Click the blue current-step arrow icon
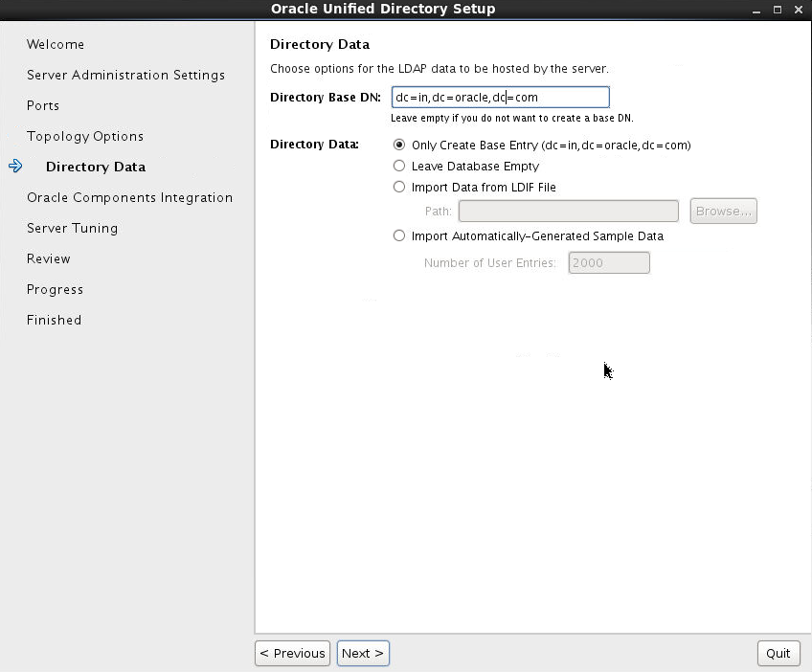The height and width of the screenshot is (672, 812). (x=15, y=167)
